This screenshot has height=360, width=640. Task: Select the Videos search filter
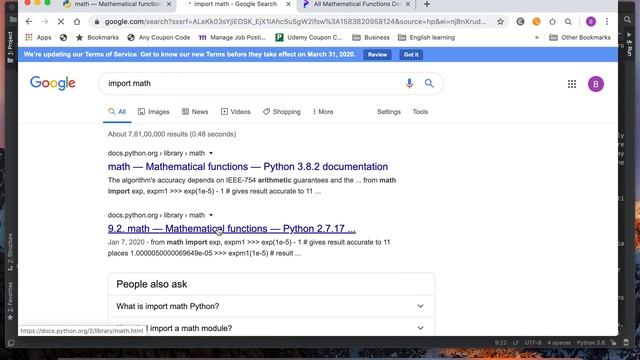[x=236, y=111]
